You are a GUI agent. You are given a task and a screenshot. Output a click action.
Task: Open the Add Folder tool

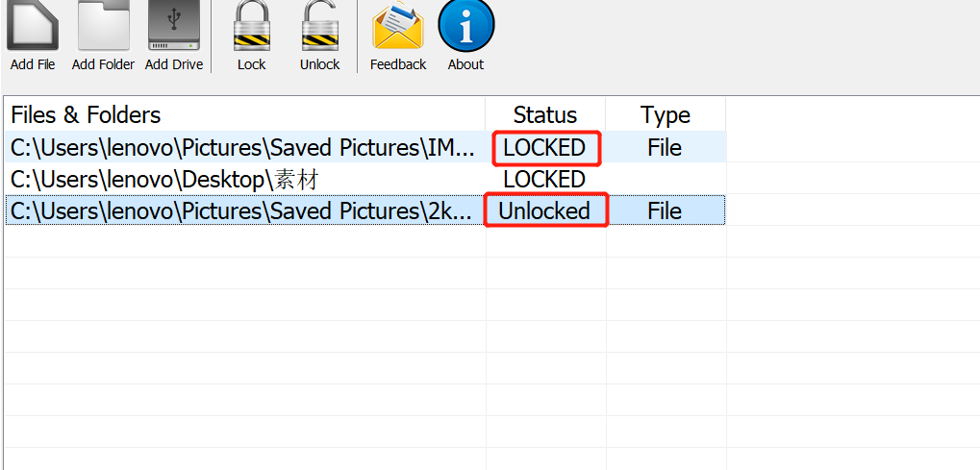coord(103,25)
